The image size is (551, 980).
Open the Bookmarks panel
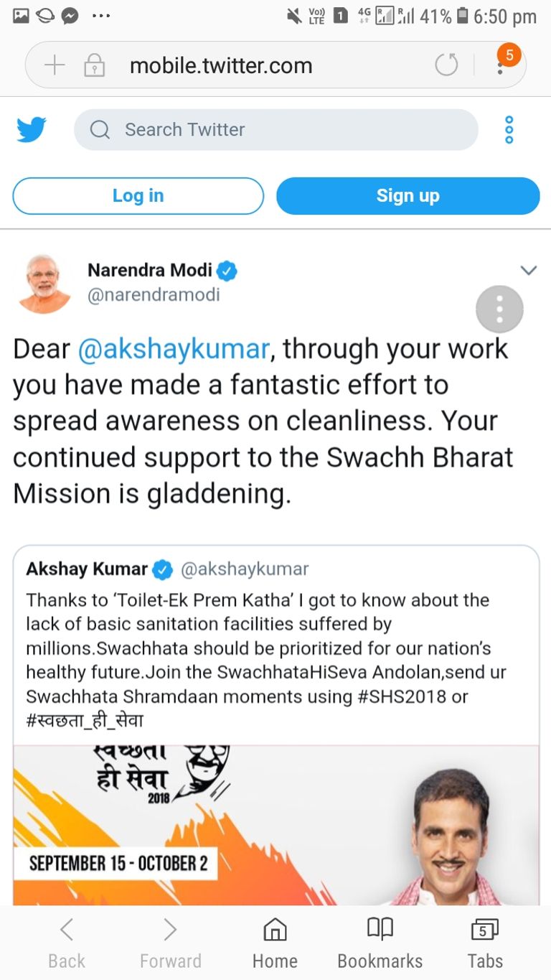tap(380, 943)
